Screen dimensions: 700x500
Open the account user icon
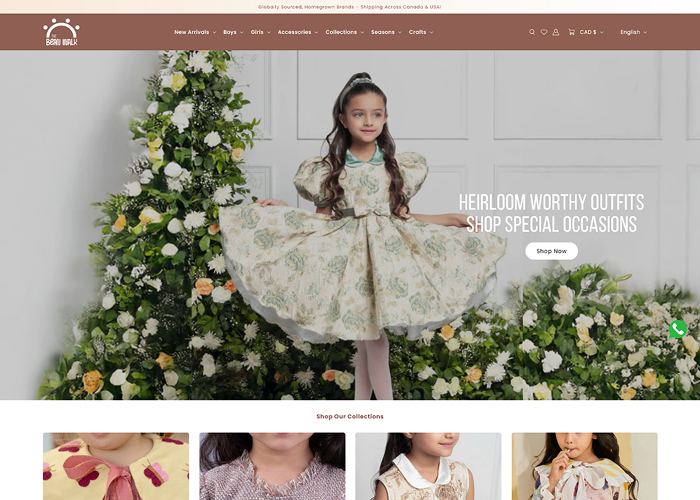coord(556,32)
